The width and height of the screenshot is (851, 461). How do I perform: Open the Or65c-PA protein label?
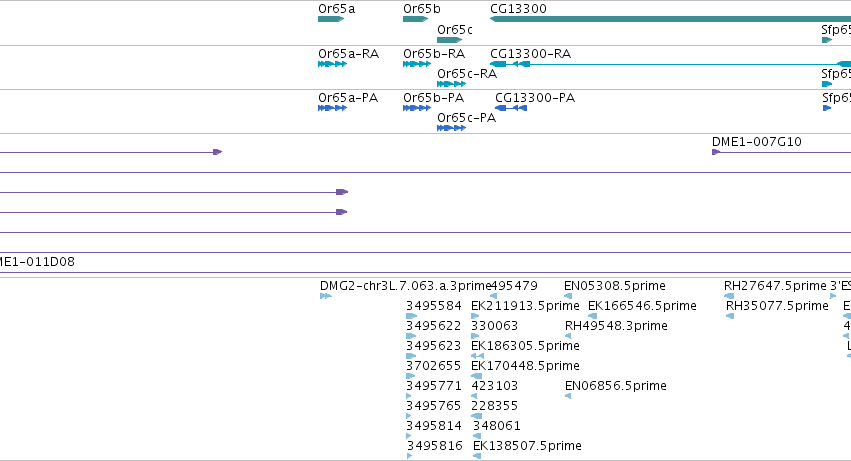466,118
